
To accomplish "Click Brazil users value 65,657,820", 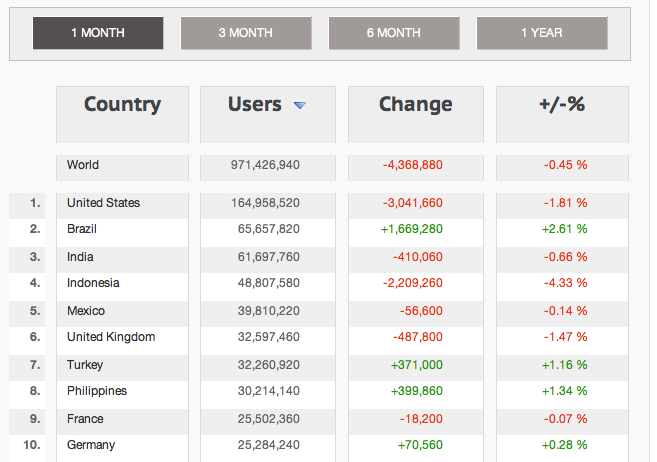I will [269, 229].
